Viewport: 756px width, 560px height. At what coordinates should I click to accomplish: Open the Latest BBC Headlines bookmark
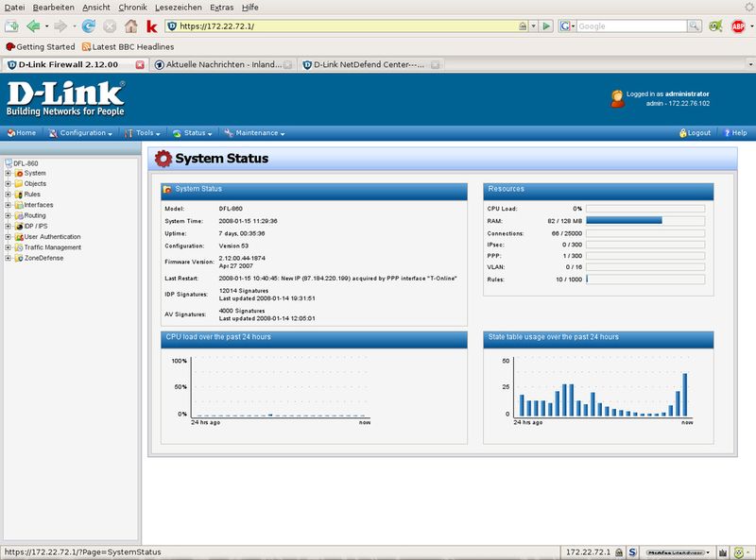click(128, 46)
